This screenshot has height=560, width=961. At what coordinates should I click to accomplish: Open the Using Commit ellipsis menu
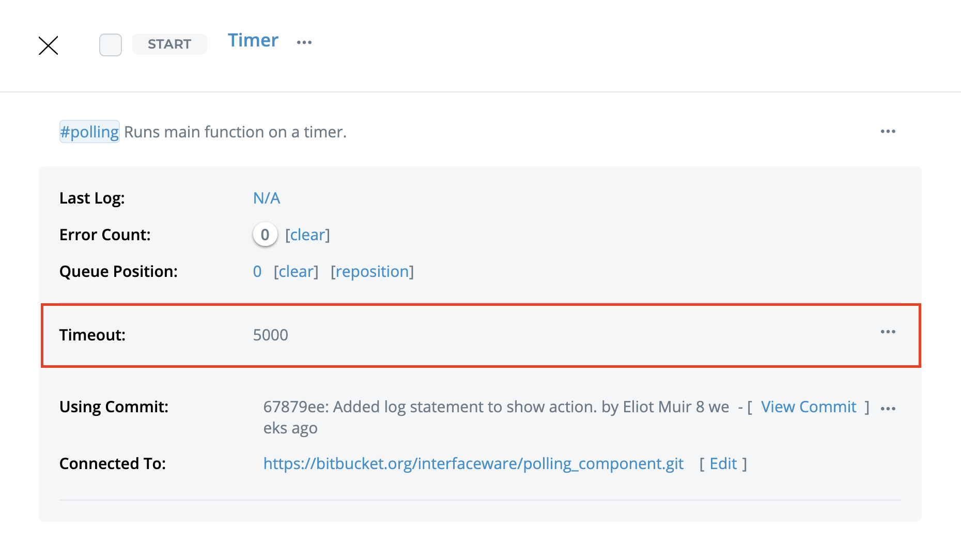click(888, 409)
